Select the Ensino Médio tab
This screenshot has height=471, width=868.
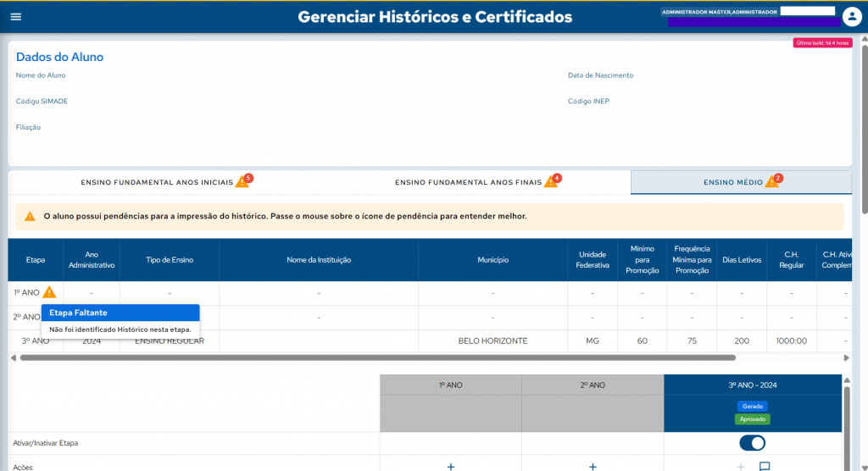(x=733, y=182)
